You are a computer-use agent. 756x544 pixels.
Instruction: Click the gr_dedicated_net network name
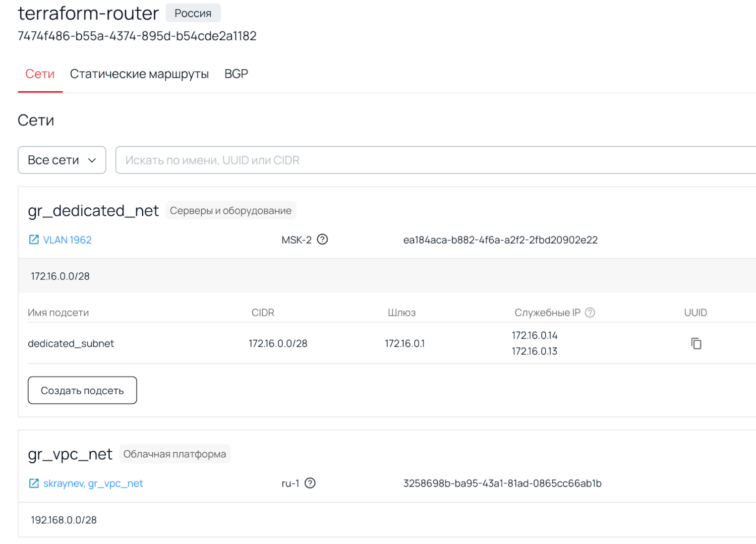(x=93, y=210)
